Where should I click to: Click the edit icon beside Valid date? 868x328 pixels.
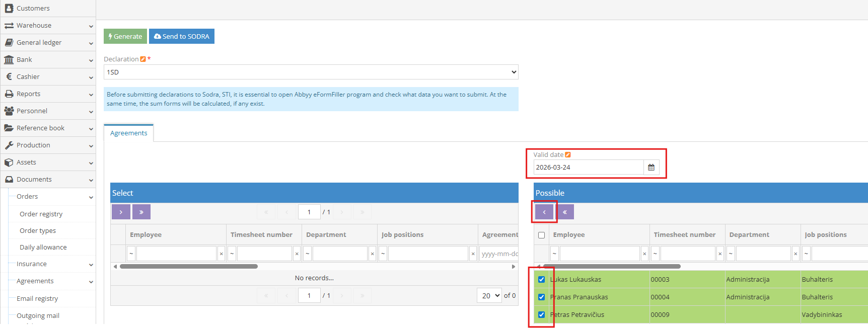click(568, 155)
